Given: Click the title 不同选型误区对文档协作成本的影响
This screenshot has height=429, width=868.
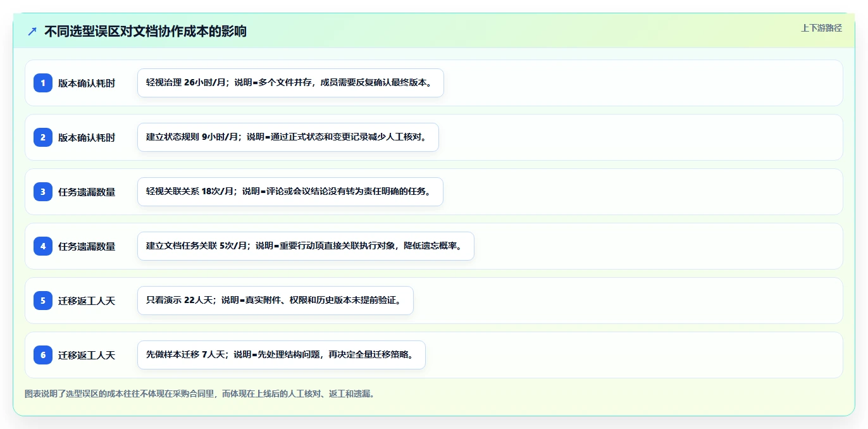Looking at the screenshot, I should pyautogui.click(x=146, y=31).
